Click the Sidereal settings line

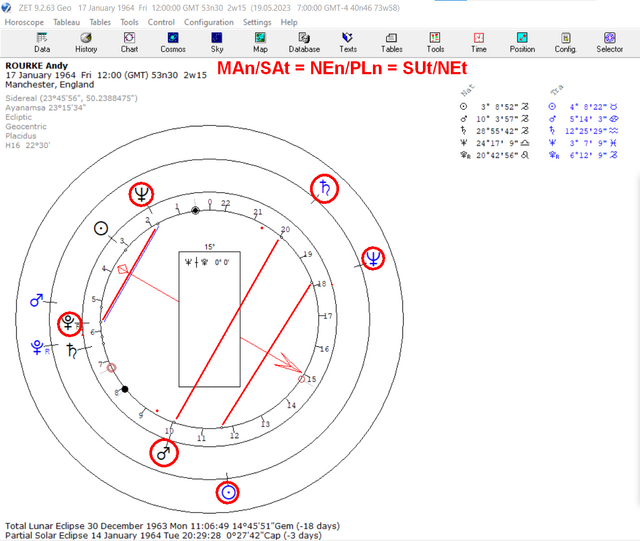(71, 98)
